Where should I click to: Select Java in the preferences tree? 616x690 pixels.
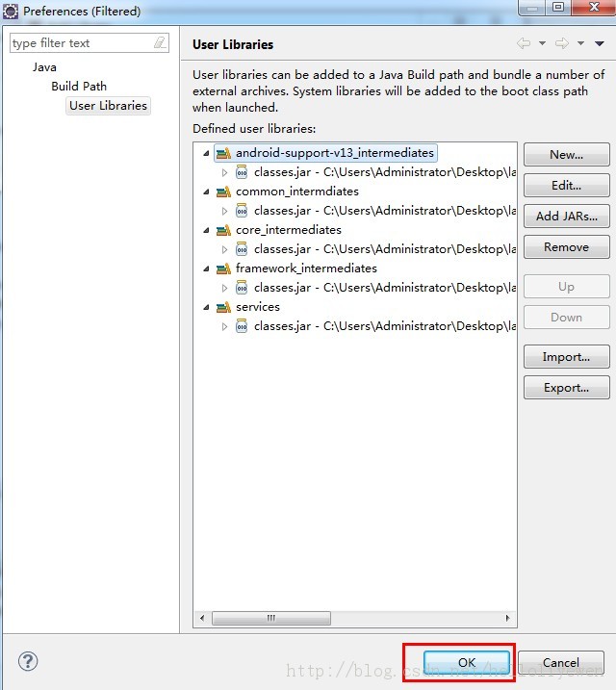44,67
